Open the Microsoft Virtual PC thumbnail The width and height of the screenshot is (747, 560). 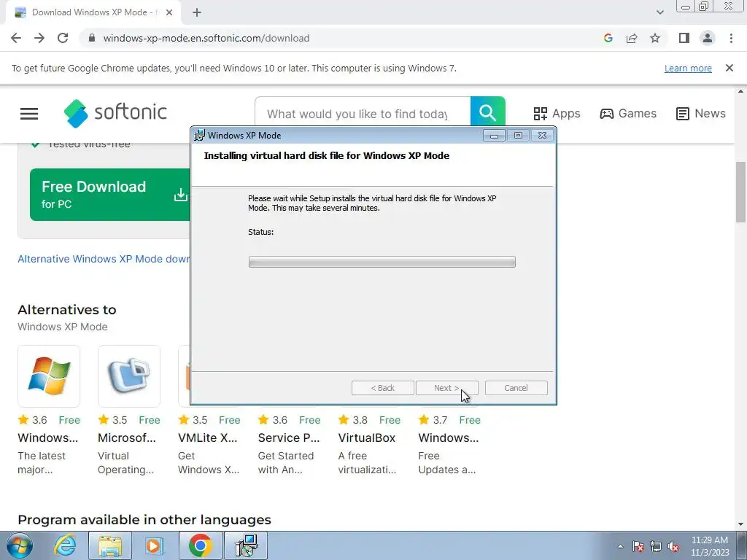click(129, 376)
